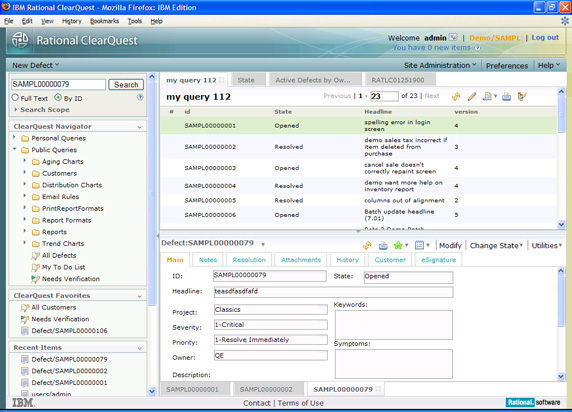
Task: Click Modify on the defect
Action: click(x=450, y=246)
